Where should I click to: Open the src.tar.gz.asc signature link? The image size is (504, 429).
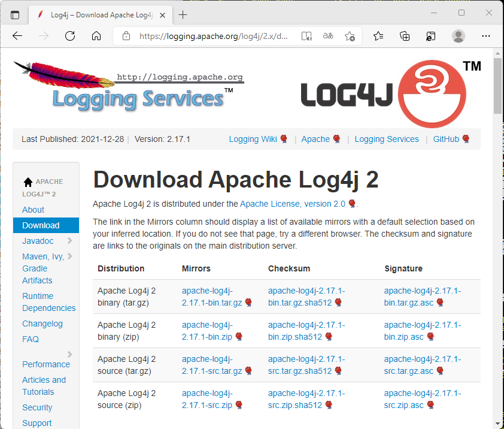pos(423,365)
